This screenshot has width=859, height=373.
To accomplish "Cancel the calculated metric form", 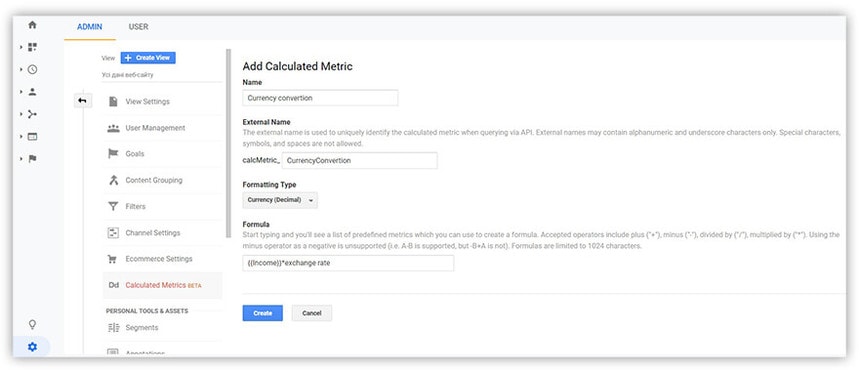I will point(312,313).
